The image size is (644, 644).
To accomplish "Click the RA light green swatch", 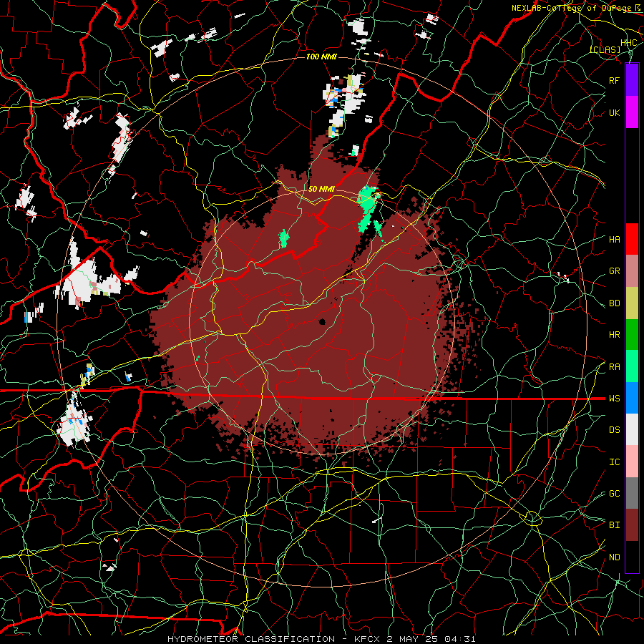I will tap(632, 366).
